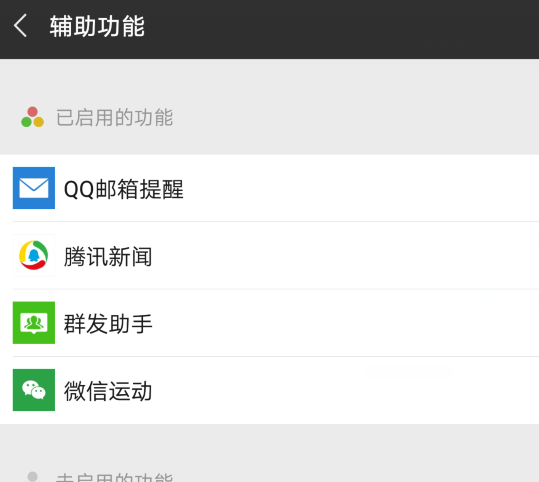539x482 pixels.
Task: Tap the 微信运动 WeChat bubbles icon
Action: point(34,390)
